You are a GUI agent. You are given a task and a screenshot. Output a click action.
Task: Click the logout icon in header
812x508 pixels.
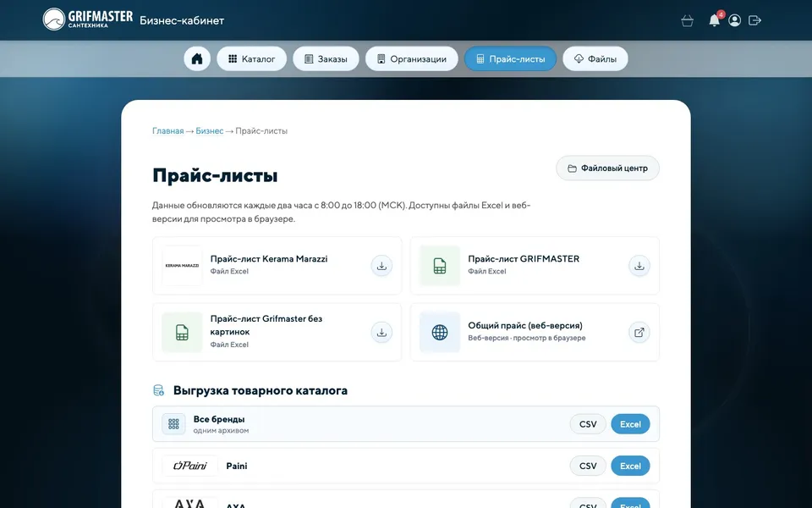(754, 20)
